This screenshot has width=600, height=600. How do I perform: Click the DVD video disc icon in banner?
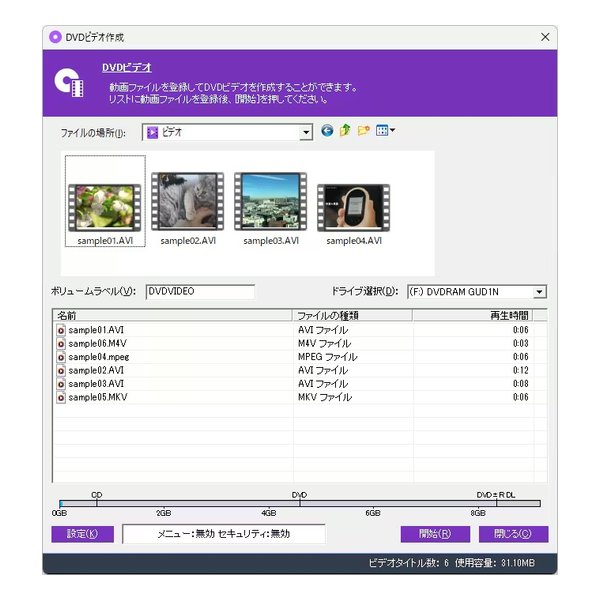point(69,83)
